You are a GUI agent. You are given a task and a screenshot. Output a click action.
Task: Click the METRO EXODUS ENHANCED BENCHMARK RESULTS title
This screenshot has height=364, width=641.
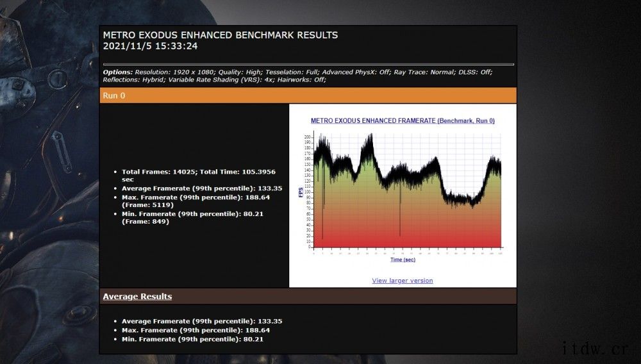(221, 35)
